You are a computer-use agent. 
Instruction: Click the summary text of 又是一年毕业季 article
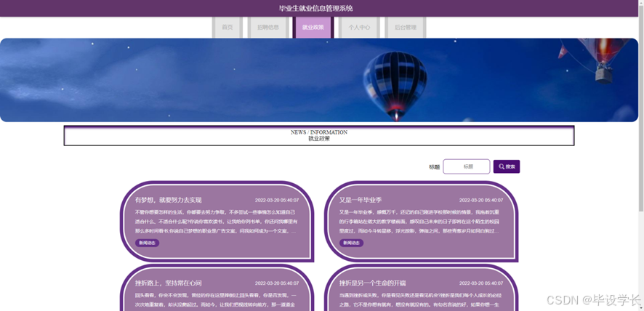click(x=419, y=222)
